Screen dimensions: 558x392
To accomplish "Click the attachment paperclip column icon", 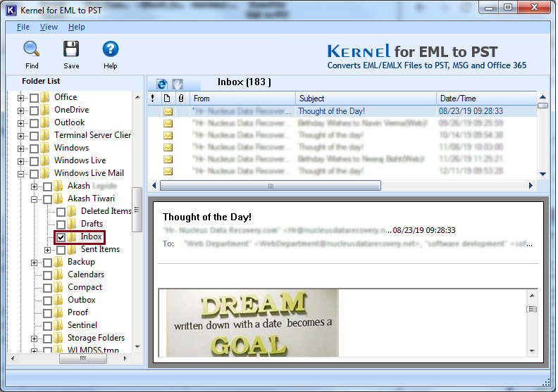I will (181, 99).
